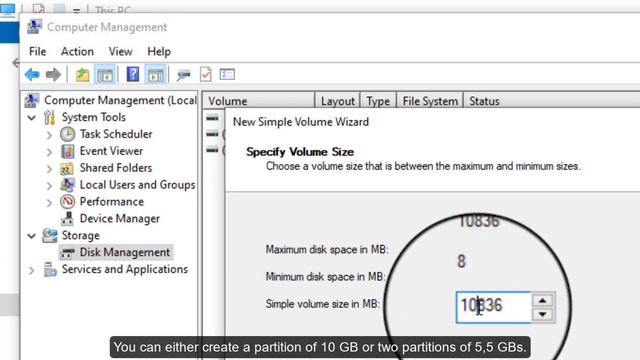Expand the Shared Folders node

pyautogui.click(x=49, y=169)
